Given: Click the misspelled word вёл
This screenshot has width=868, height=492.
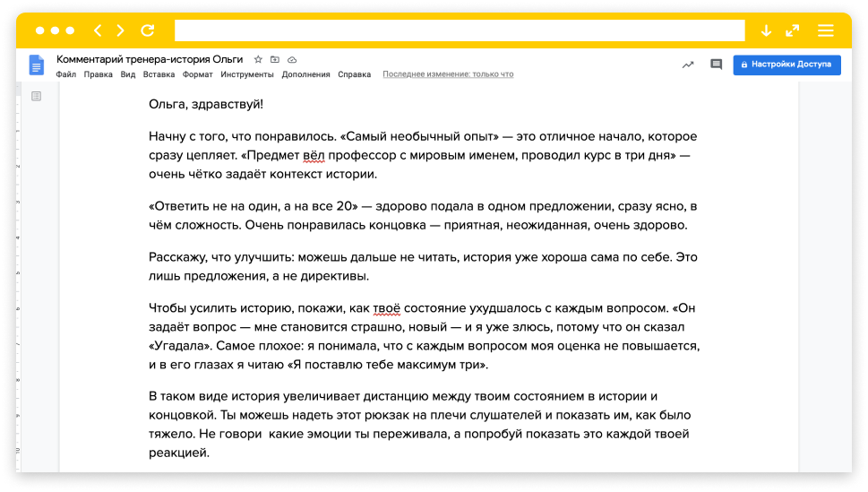Looking at the screenshot, I should [314, 155].
